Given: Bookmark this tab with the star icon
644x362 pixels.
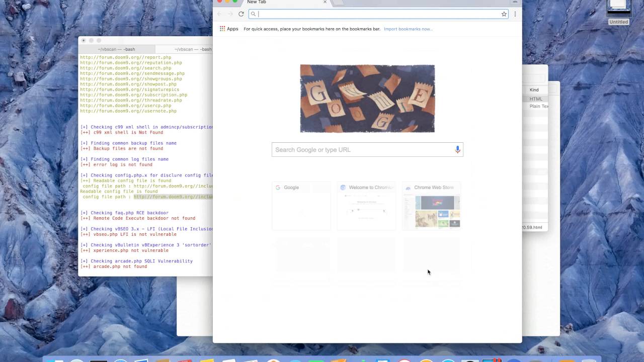Looking at the screenshot, I should point(504,14).
